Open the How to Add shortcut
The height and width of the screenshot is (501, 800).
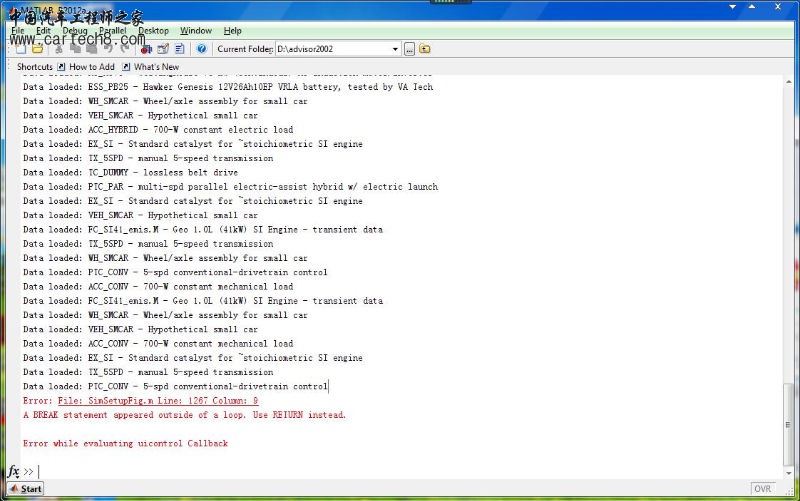coord(92,67)
